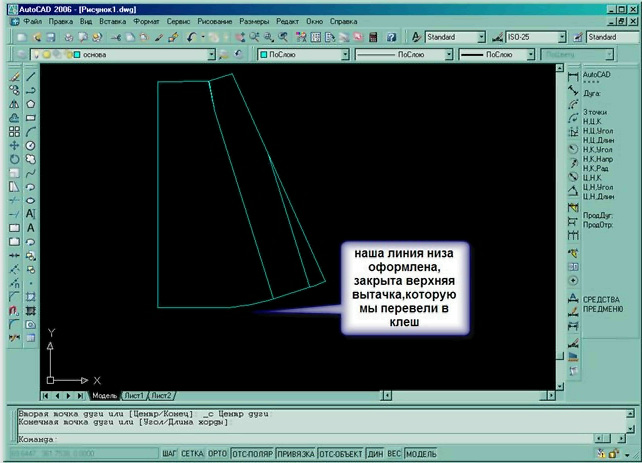This screenshot has height=463, width=642.
Task: Select the Circle drawing tool
Action: point(31,145)
